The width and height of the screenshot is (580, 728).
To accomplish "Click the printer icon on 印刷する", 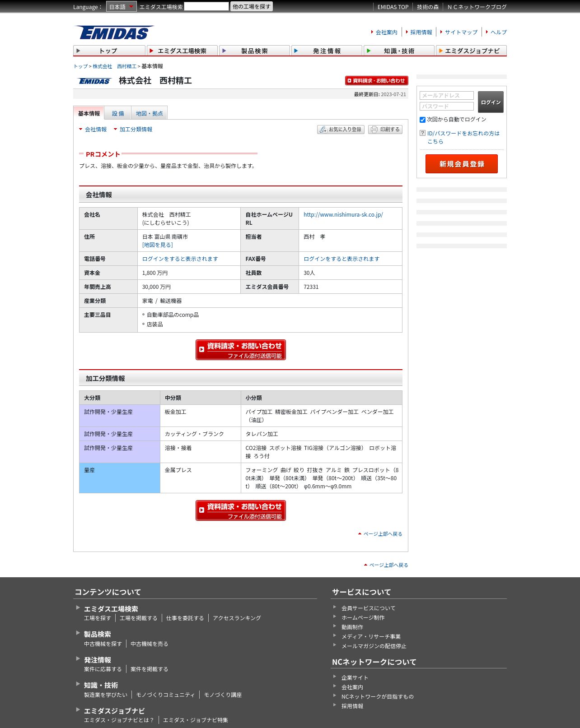I will pyautogui.click(x=374, y=130).
